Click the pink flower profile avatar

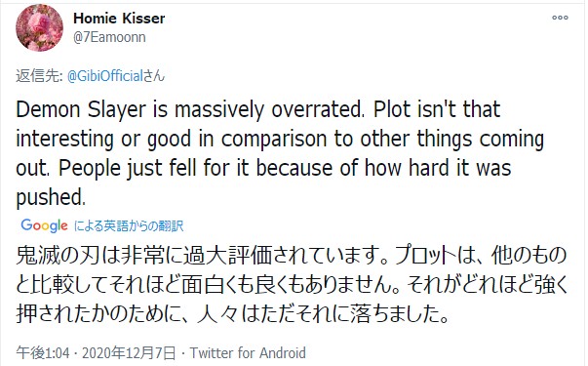39,27
